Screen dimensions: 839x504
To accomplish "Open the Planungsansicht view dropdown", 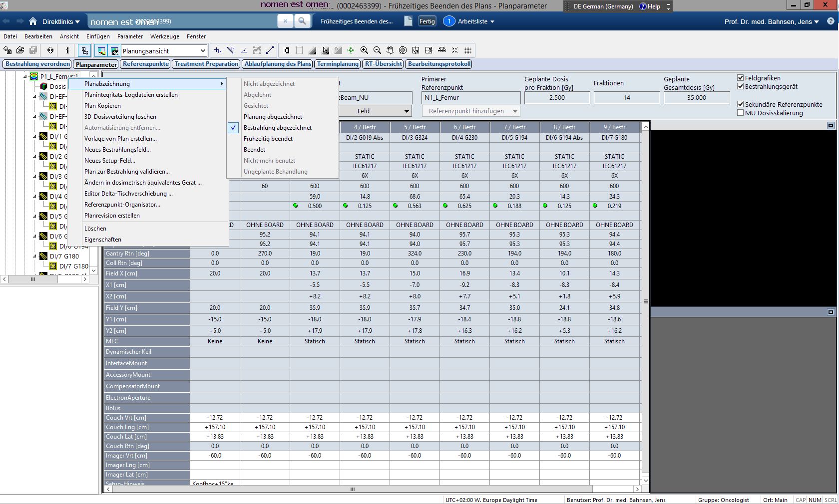I will click(x=202, y=51).
